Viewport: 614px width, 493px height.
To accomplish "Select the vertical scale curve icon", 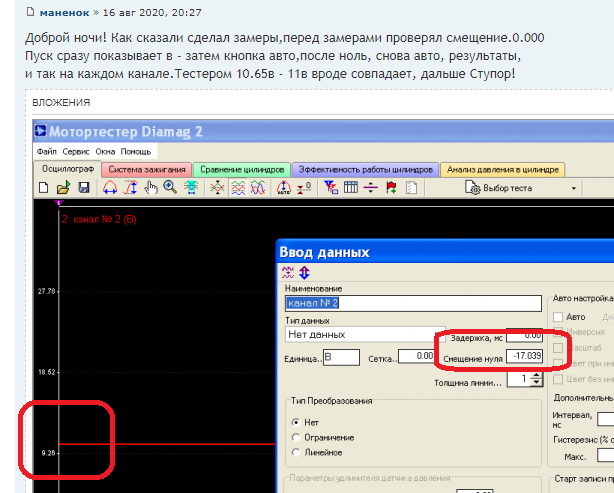I will pos(130,188).
